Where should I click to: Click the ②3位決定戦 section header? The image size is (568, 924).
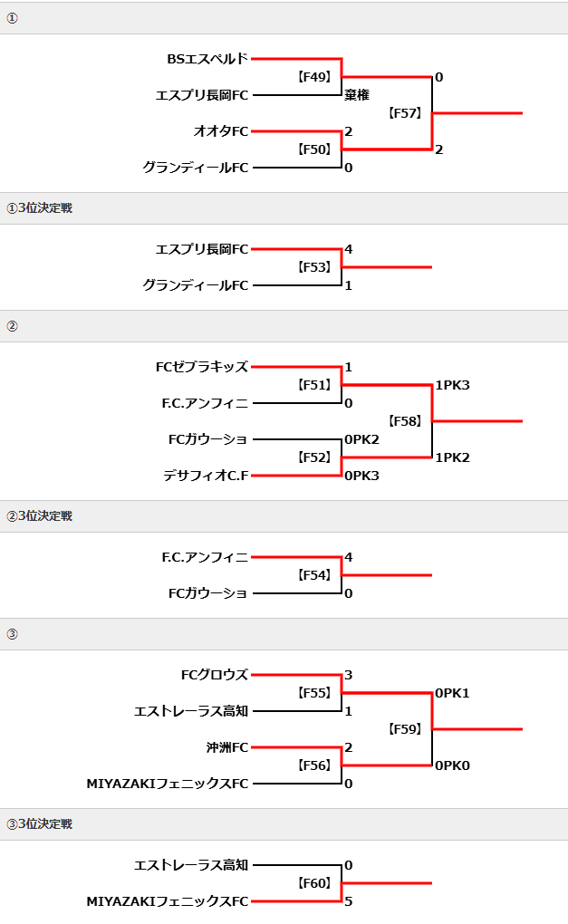coord(40,516)
